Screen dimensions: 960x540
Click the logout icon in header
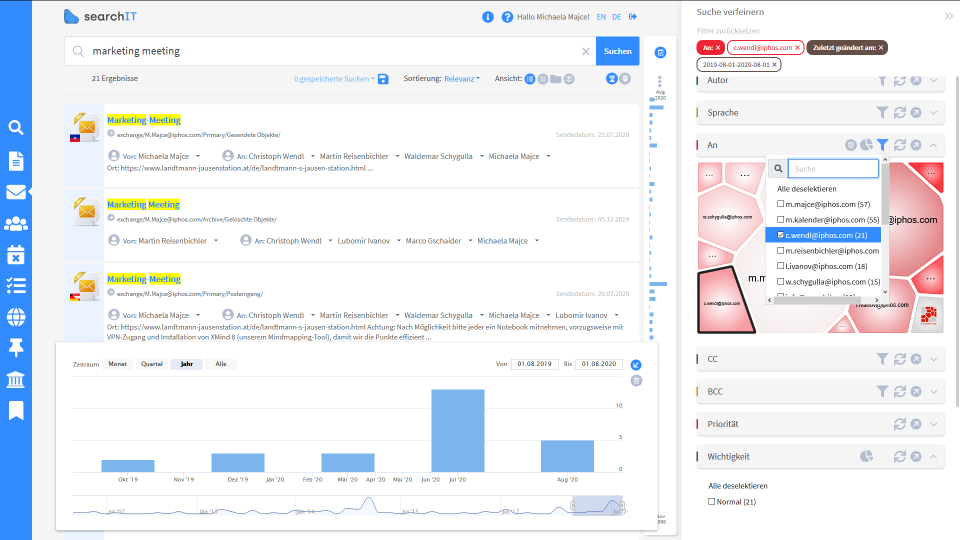pos(633,17)
